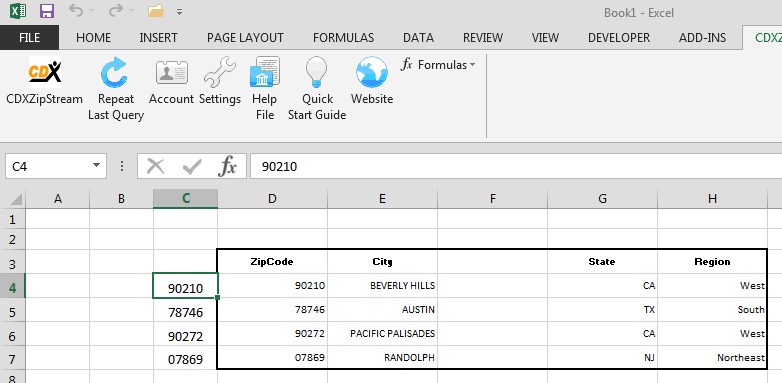Open the DEVELOPER ribbon tab

(x=618, y=38)
